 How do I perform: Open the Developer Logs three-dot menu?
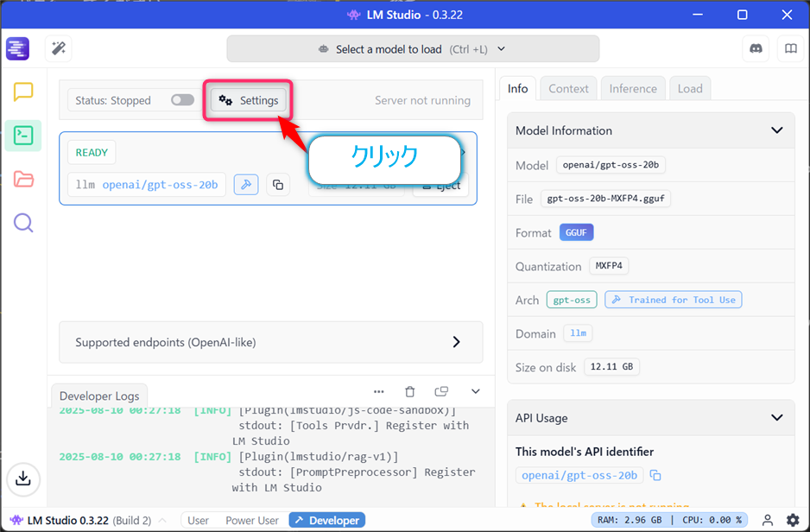(378, 391)
